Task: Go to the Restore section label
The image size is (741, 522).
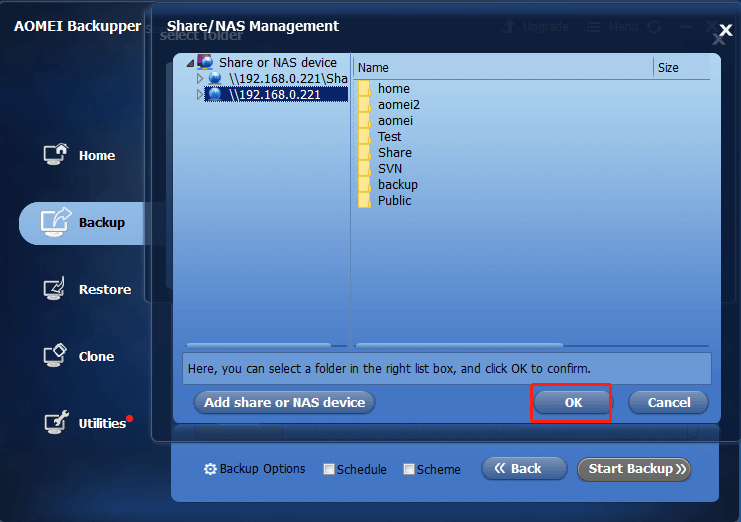Action: (105, 289)
